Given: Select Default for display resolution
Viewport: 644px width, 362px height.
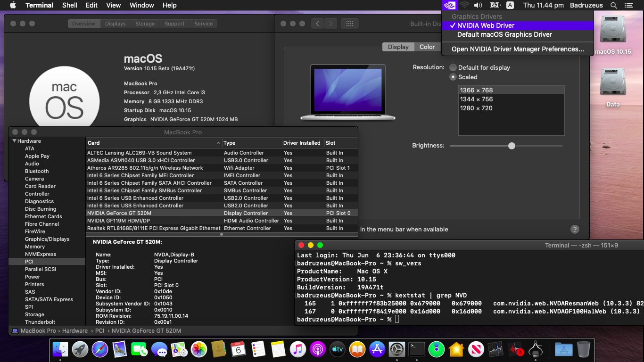Looking at the screenshot, I should [x=454, y=67].
